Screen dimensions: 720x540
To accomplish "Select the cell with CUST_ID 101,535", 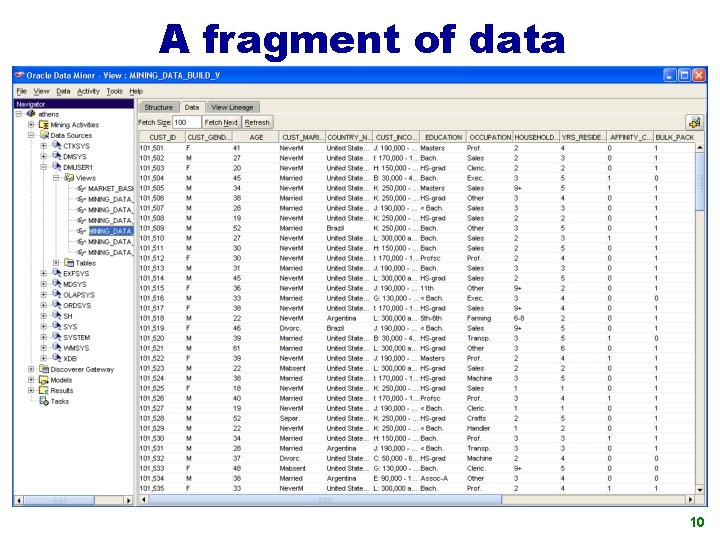I will pos(163,489).
